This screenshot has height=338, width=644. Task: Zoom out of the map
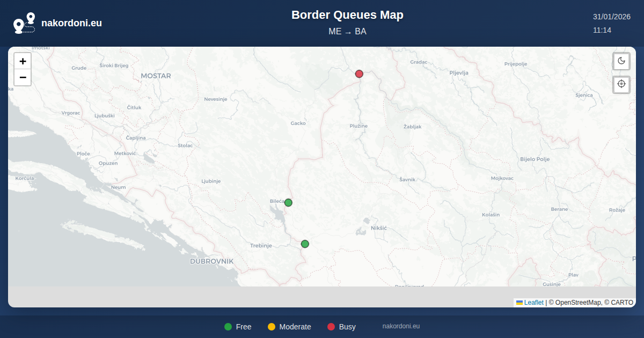click(x=23, y=77)
